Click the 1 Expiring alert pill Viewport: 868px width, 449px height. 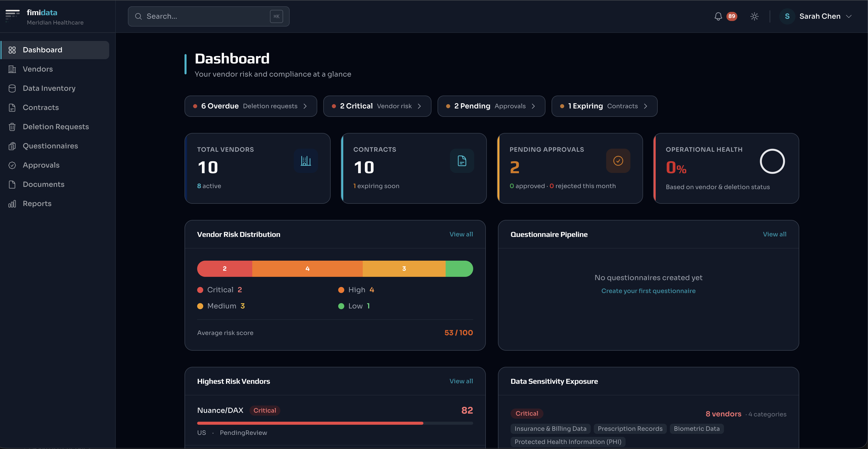pyautogui.click(x=604, y=106)
